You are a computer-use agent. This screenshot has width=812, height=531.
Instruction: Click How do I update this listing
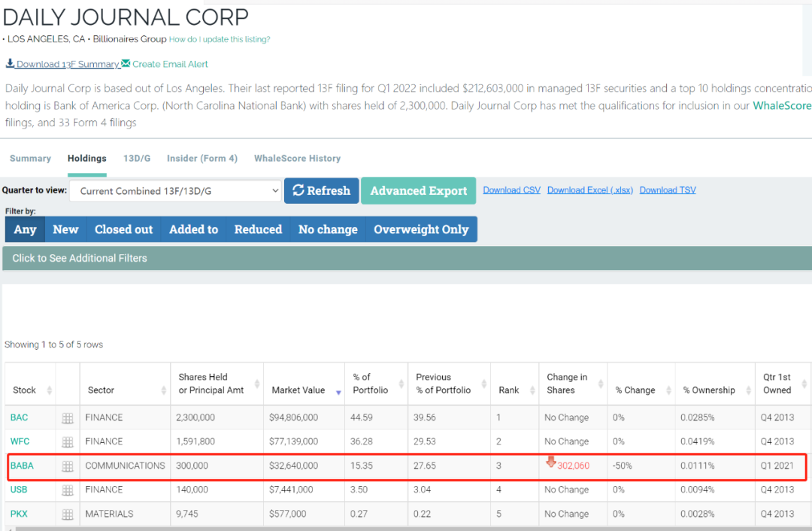click(220, 39)
